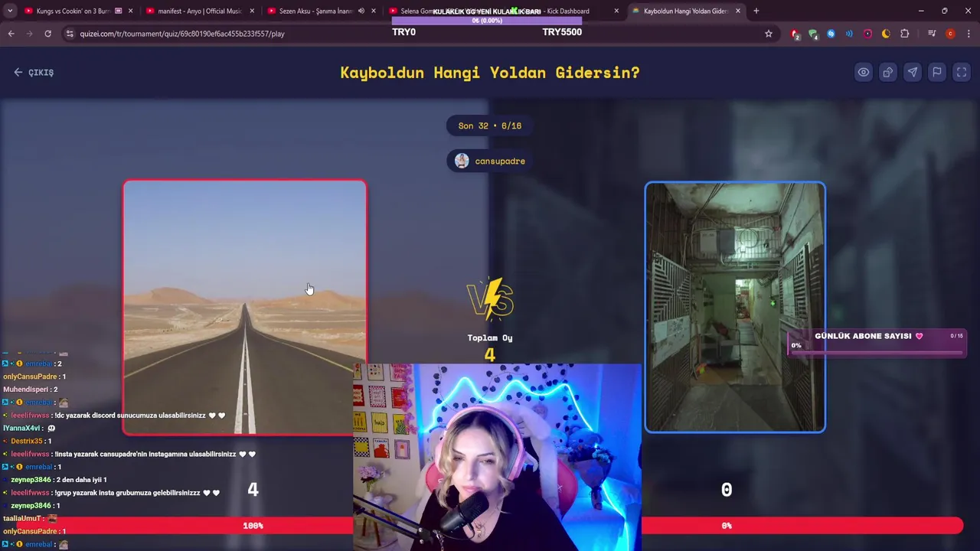Open the puzzle-piece Extensions menu
The width and height of the screenshot is (980, 551).
[x=905, y=34]
